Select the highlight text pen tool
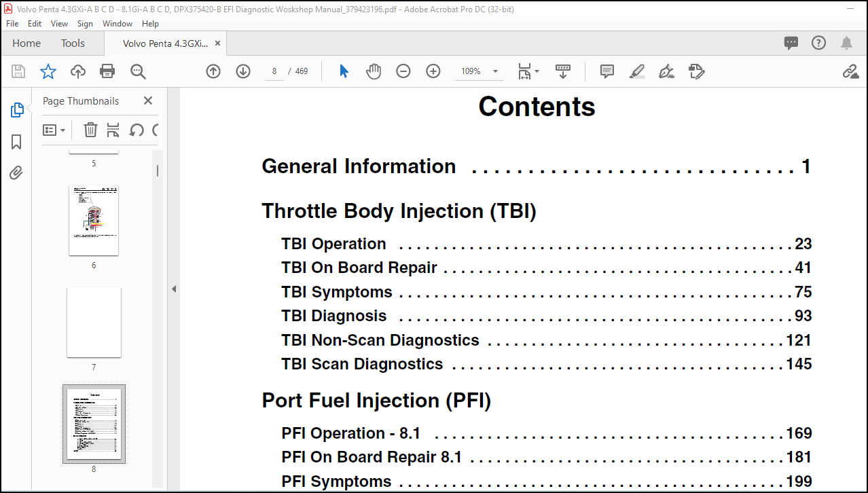Screen dimensions: 868x493 click(x=637, y=71)
